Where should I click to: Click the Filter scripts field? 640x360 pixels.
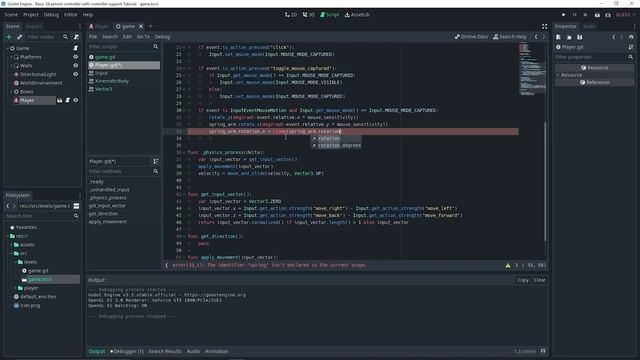(124, 47)
